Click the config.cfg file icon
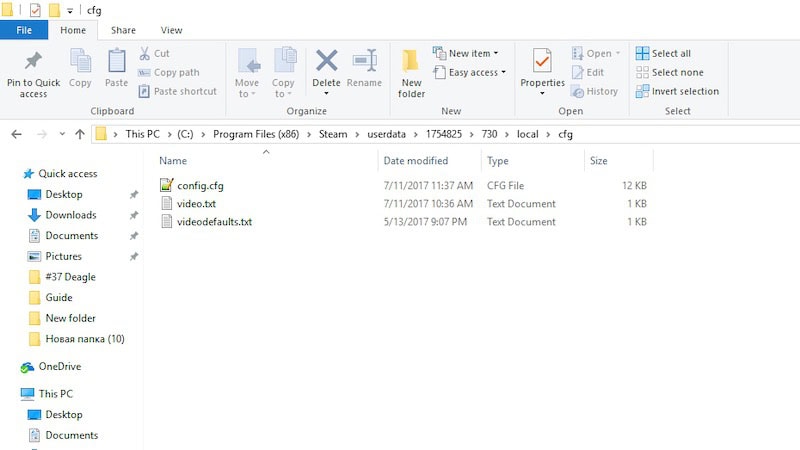The height and width of the screenshot is (450, 800). point(166,185)
